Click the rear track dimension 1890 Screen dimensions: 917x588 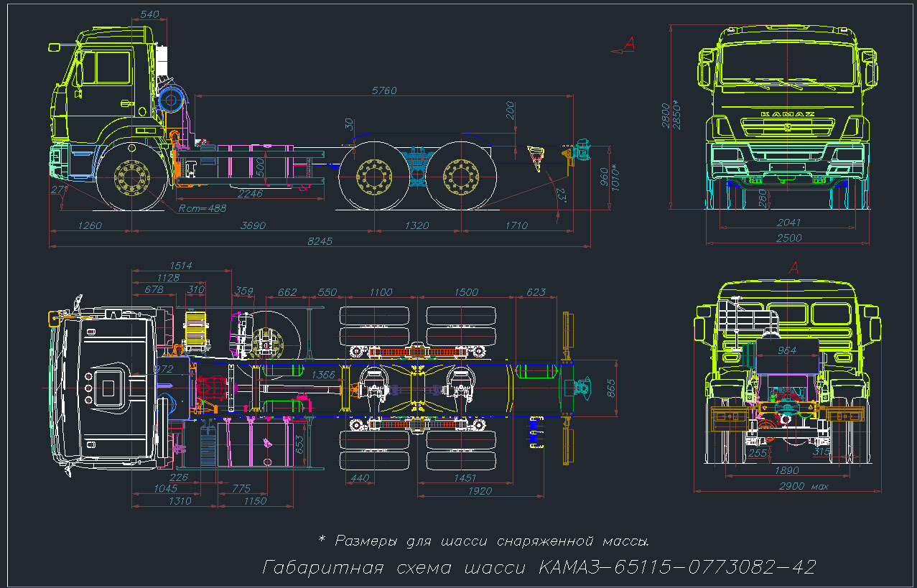tap(788, 470)
